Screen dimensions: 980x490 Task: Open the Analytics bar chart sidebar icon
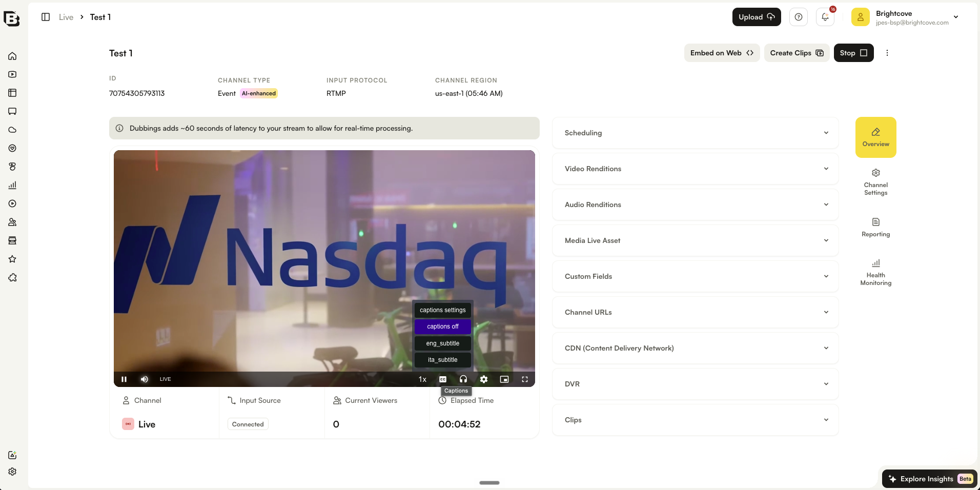point(12,185)
